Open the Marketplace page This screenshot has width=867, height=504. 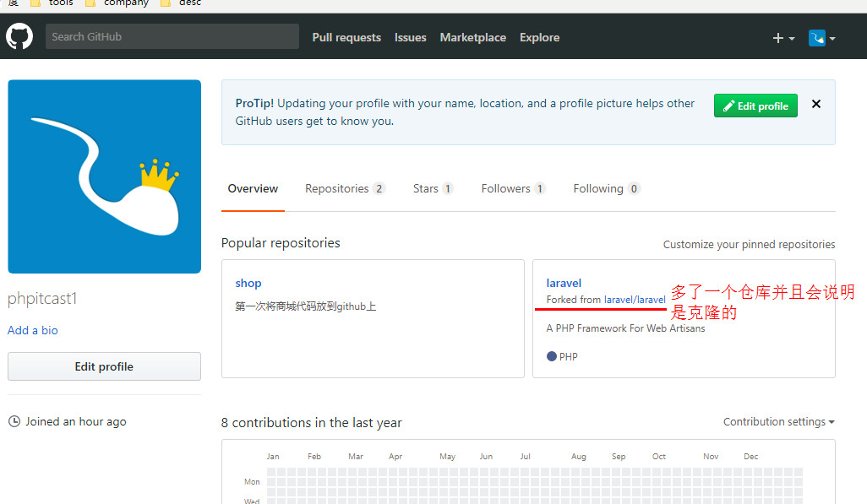click(x=472, y=37)
